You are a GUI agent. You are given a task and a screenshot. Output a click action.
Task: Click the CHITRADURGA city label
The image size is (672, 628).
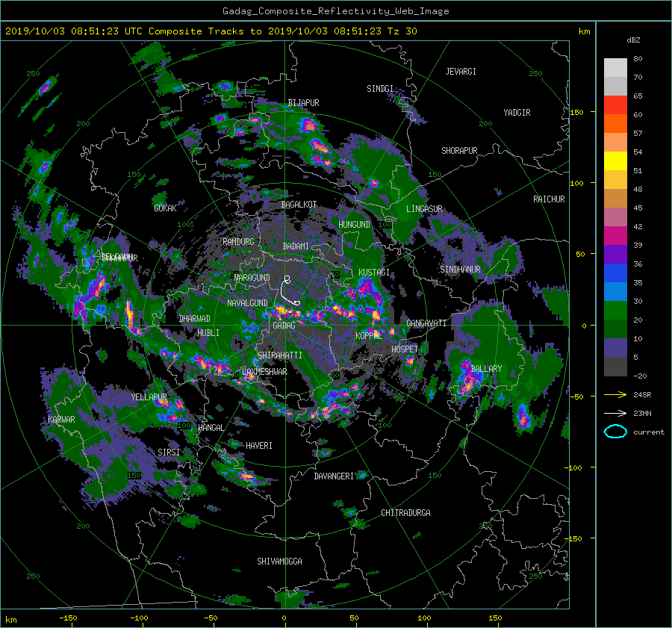tap(405, 513)
